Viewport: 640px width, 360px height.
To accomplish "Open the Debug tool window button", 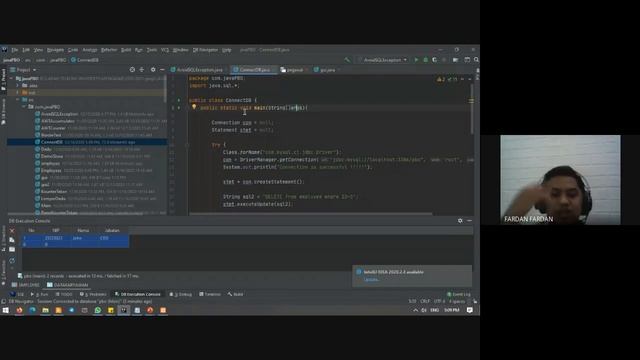I will coord(181,294).
